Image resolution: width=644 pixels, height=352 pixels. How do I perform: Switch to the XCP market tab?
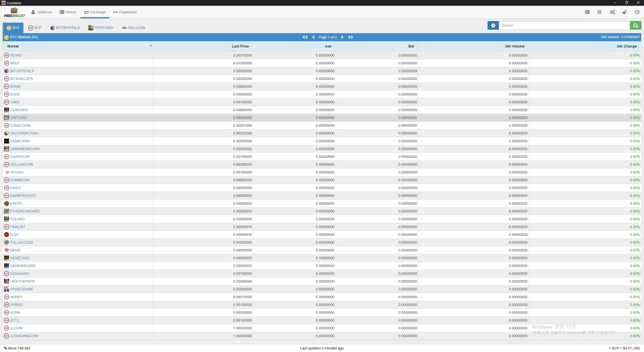coord(35,28)
